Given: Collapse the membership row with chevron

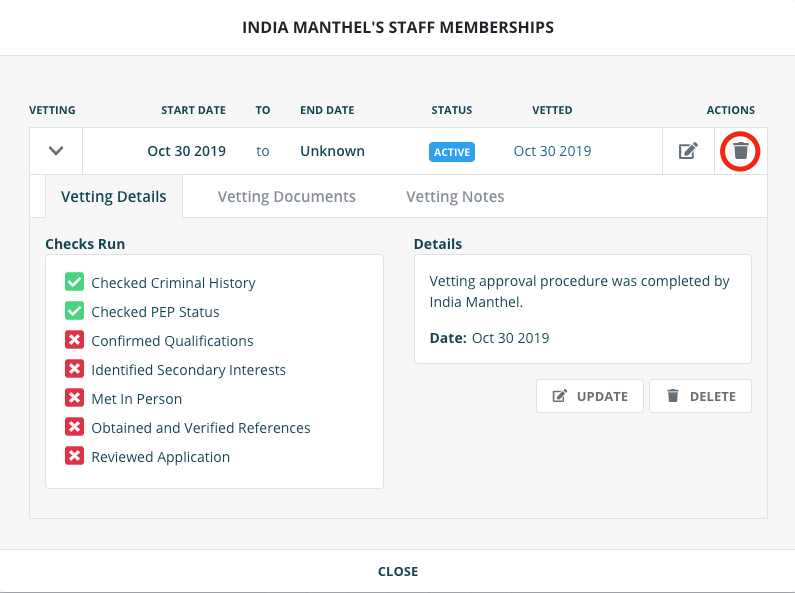Looking at the screenshot, I should 56,151.
